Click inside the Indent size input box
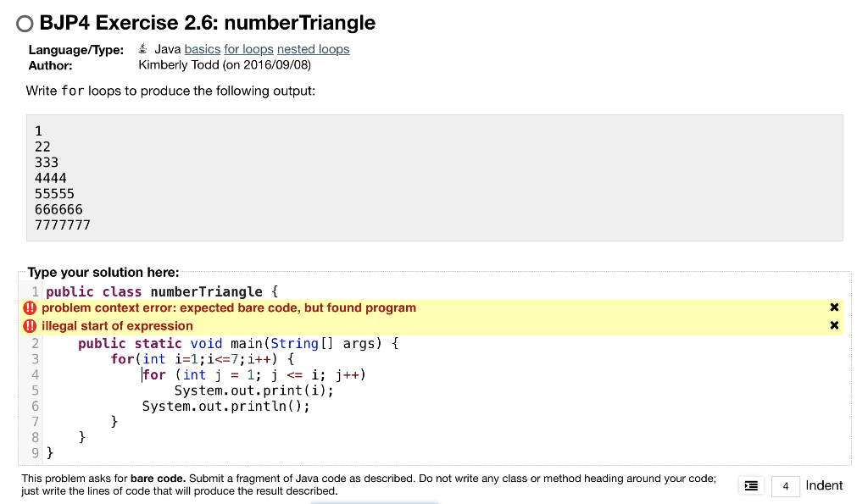The image size is (868, 504). 785,485
